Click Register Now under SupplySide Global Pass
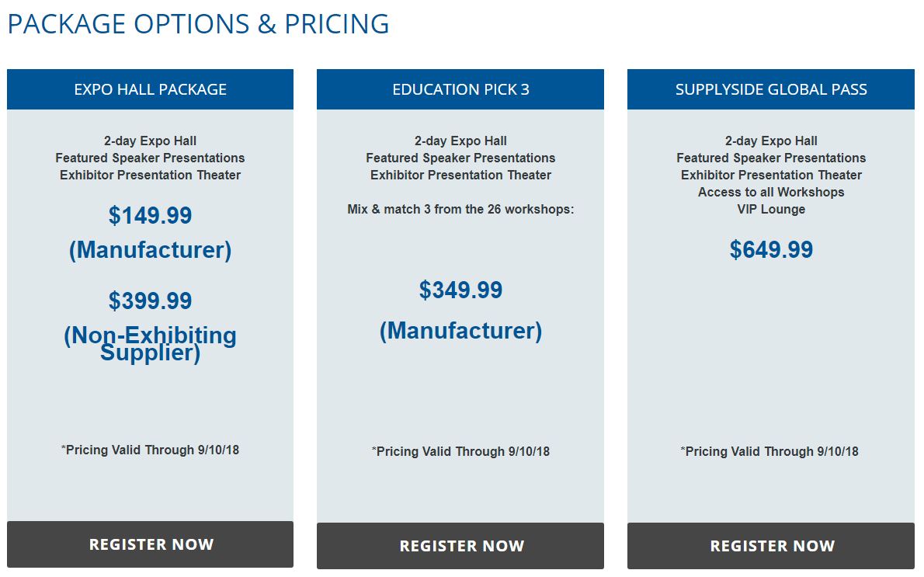 [771, 546]
